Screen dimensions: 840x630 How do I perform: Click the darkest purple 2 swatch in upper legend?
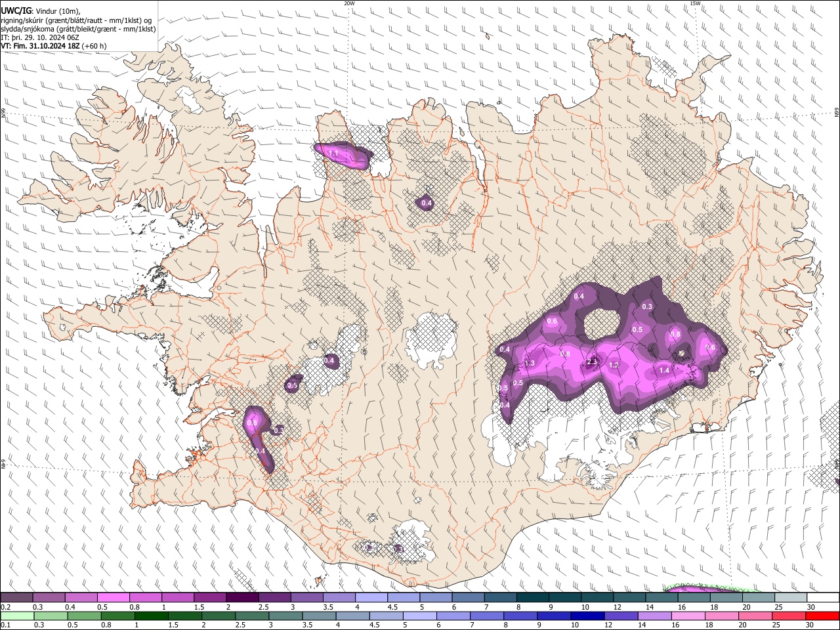(x=241, y=598)
